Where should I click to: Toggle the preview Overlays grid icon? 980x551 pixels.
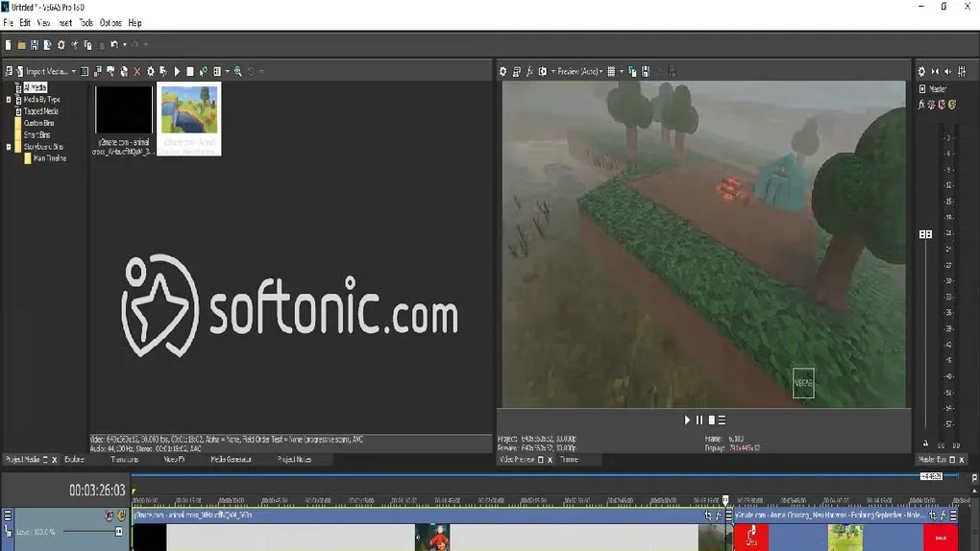[611, 72]
